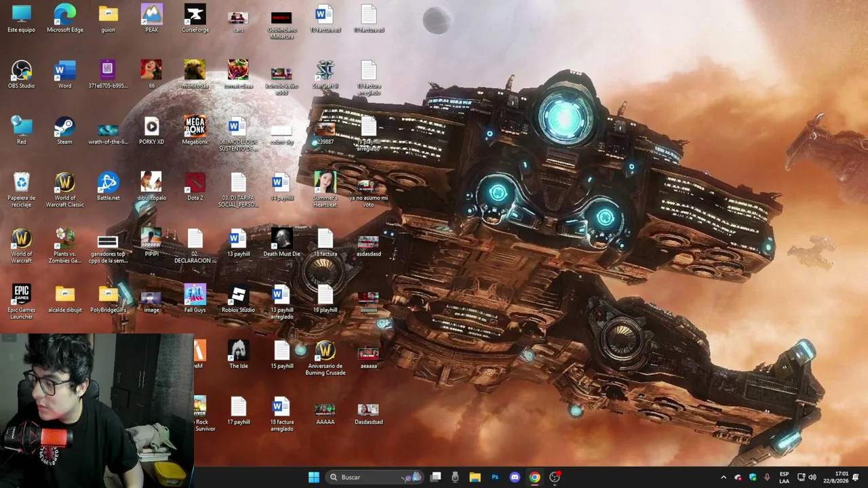
Task: Select the Dota 2 shortcut
Action: [195, 187]
